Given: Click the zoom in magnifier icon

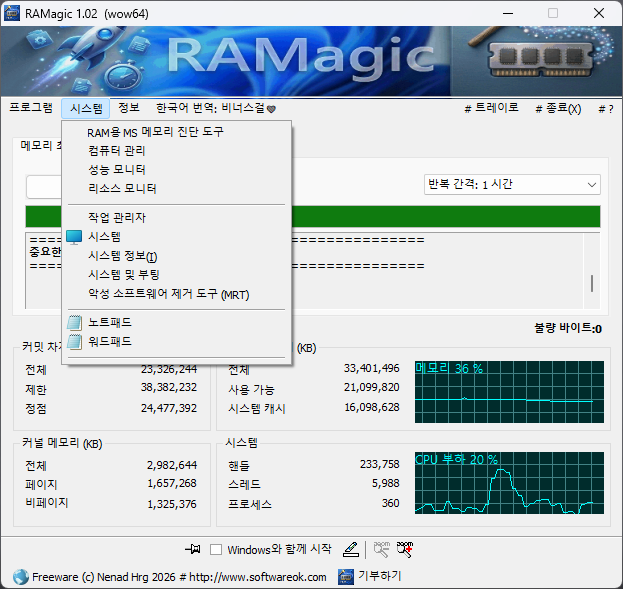Looking at the screenshot, I should [405, 549].
